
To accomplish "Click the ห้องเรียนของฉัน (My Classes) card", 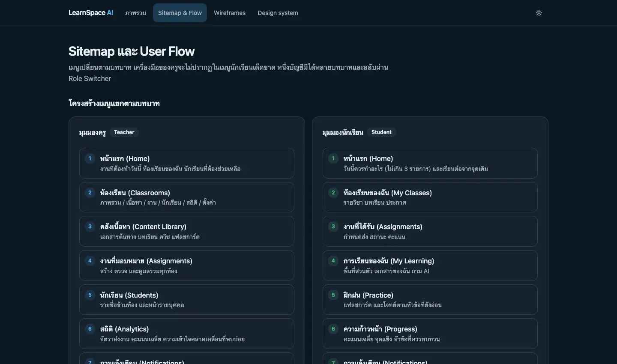I will [430, 197].
